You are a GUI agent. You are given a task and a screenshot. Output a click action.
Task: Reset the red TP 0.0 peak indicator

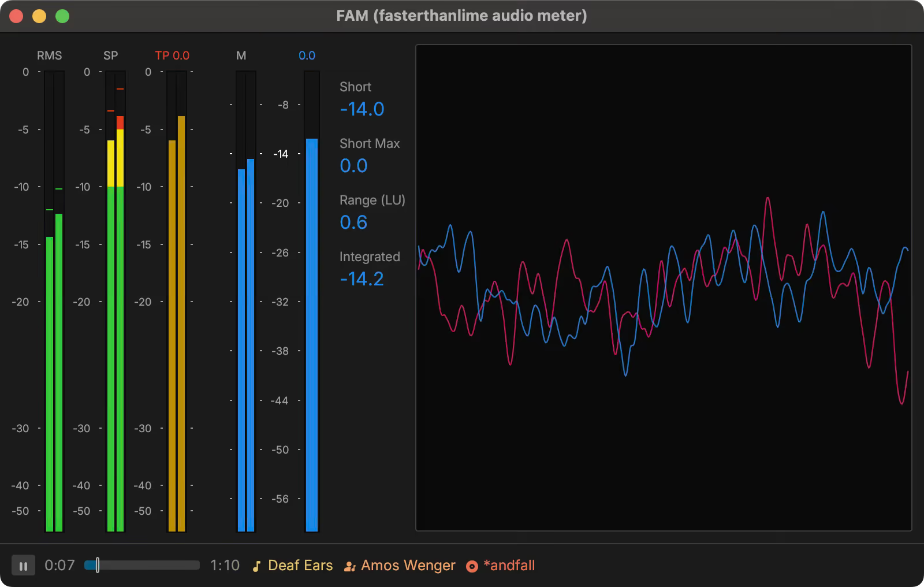[x=172, y=55]
